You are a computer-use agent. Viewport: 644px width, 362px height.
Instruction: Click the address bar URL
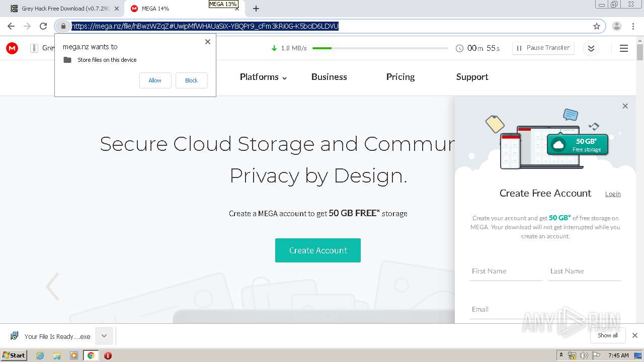pos(205,26)
